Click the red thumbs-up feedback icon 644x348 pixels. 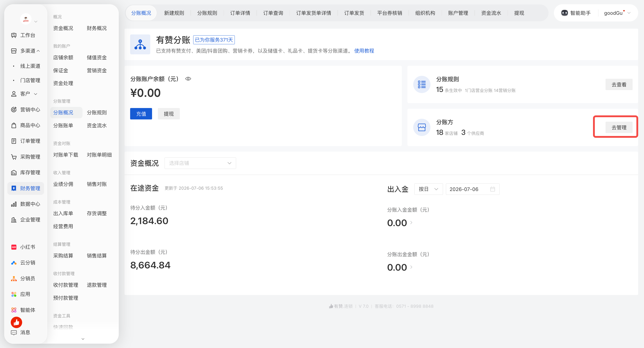click(x=17, y=323)
